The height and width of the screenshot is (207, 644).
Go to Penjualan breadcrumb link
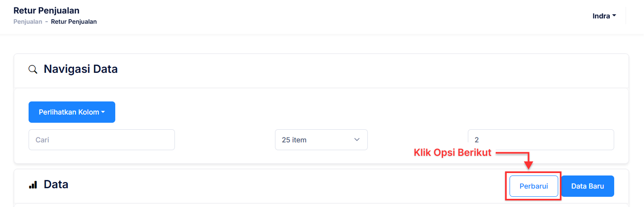click(x=28, y=22)
